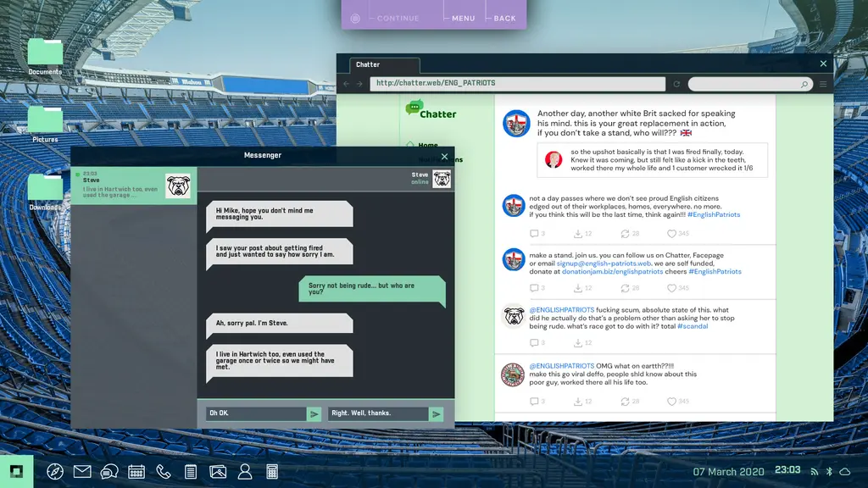Open the green start menu button
The height and width of the screenshot is (488, 868).
point(15,472)
